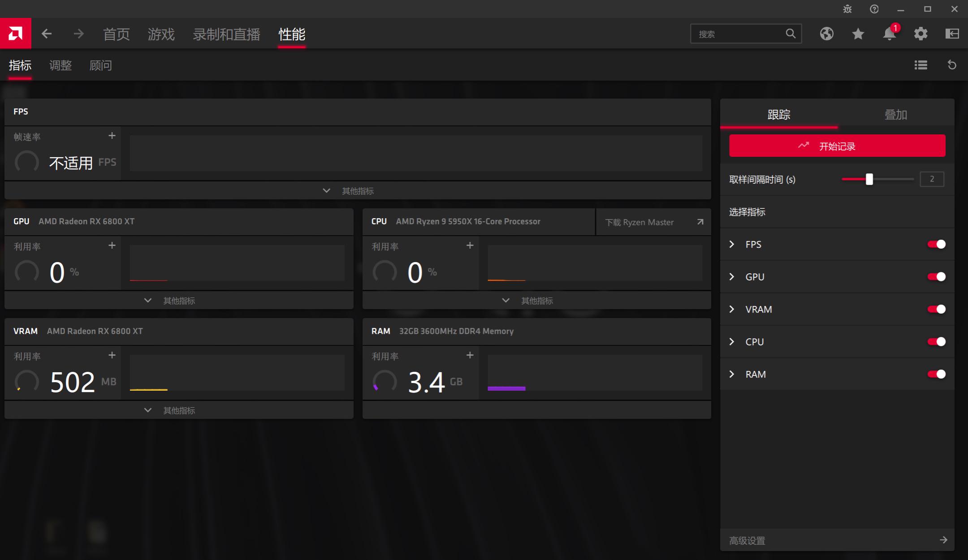968x560 pixels.
Task: Add a new FPS metric with plus icon
Action: tap(112, 135)
